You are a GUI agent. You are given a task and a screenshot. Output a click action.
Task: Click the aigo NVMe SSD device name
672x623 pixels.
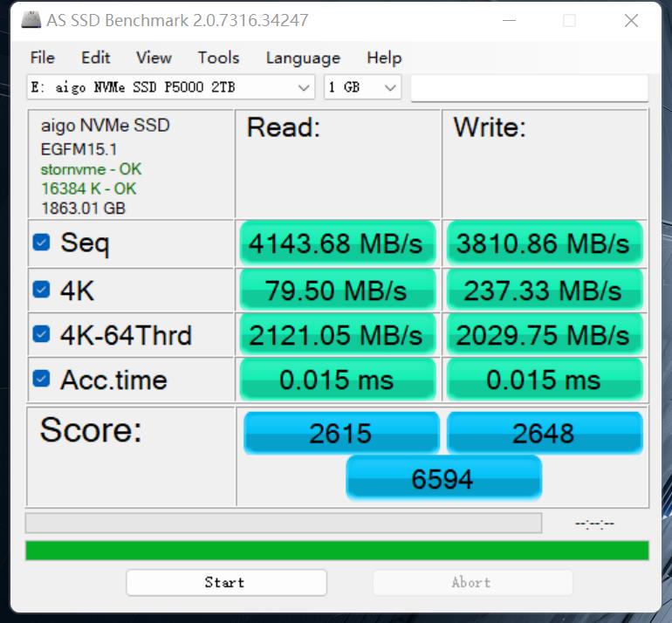point(105,126)
